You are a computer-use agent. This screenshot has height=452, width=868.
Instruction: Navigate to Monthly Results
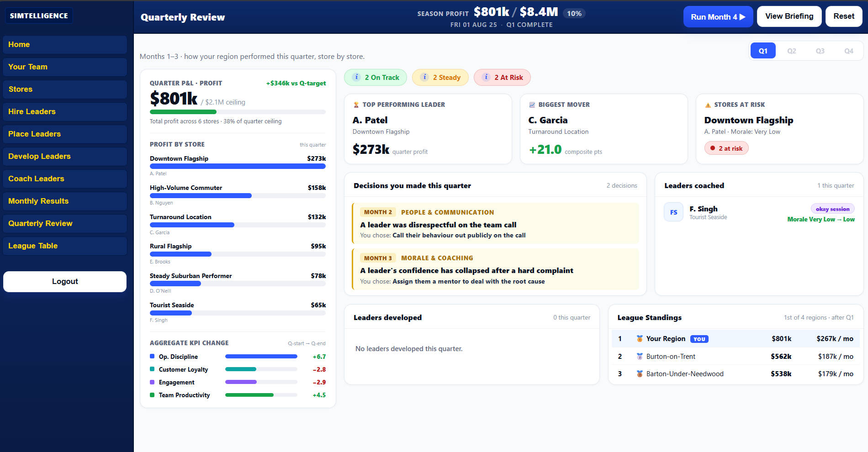(65, 201)
